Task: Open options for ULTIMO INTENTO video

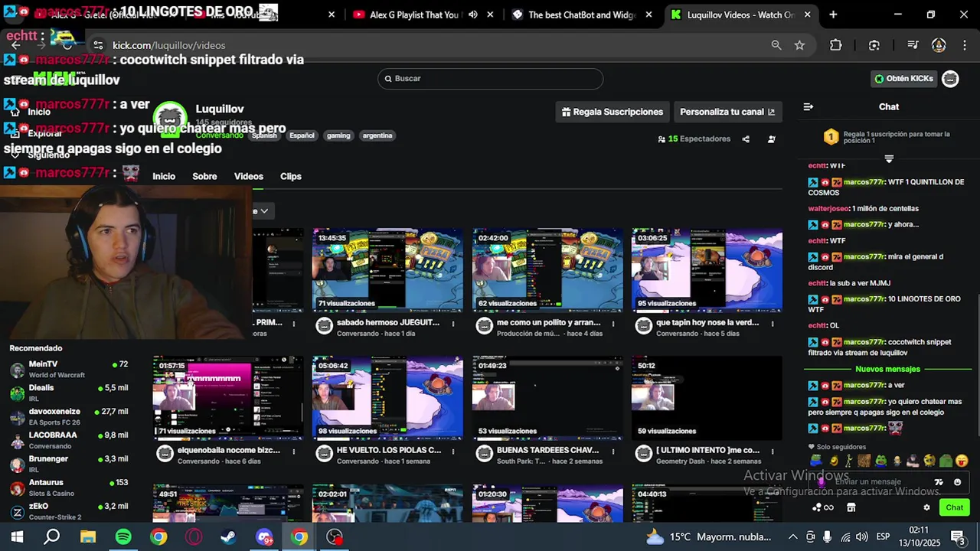Action: click(x=773, y=452)
